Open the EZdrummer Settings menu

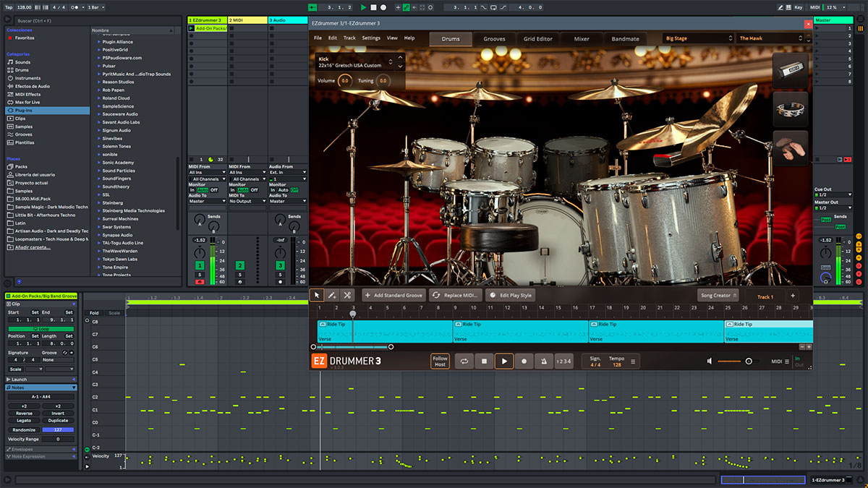tap(371, 38)
